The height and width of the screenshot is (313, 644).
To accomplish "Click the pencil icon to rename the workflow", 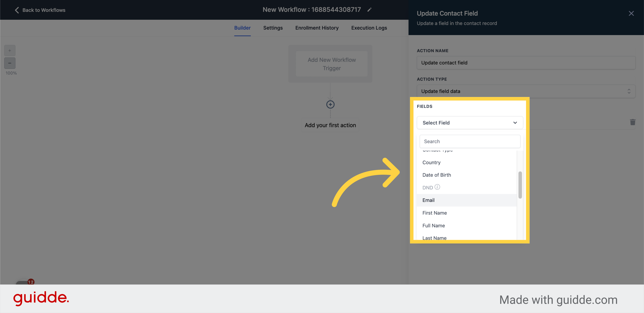I will [369, 10].
